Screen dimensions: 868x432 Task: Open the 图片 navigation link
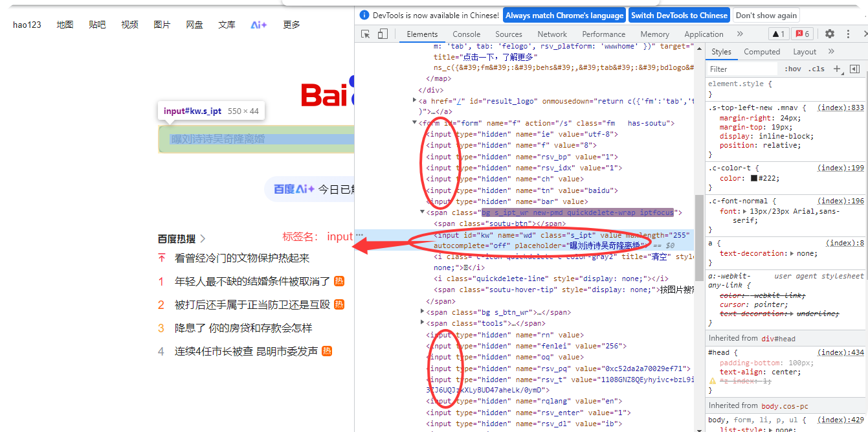point(162,25)
